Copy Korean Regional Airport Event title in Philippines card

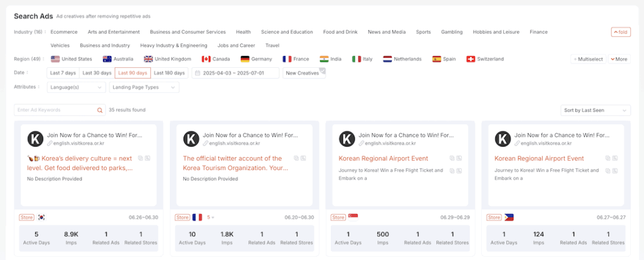click(608, 158)
